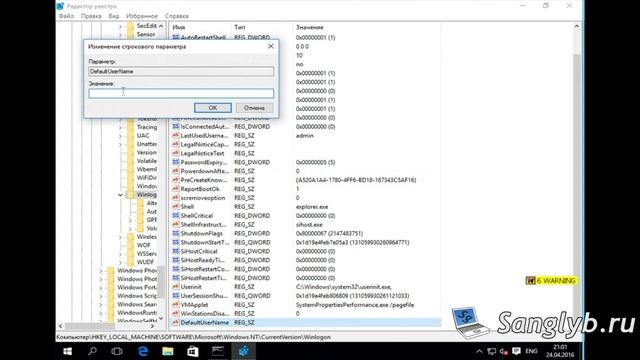
Task: Select the ShutdownFlags DWORD icon
Action: click(x=176, y=233)
